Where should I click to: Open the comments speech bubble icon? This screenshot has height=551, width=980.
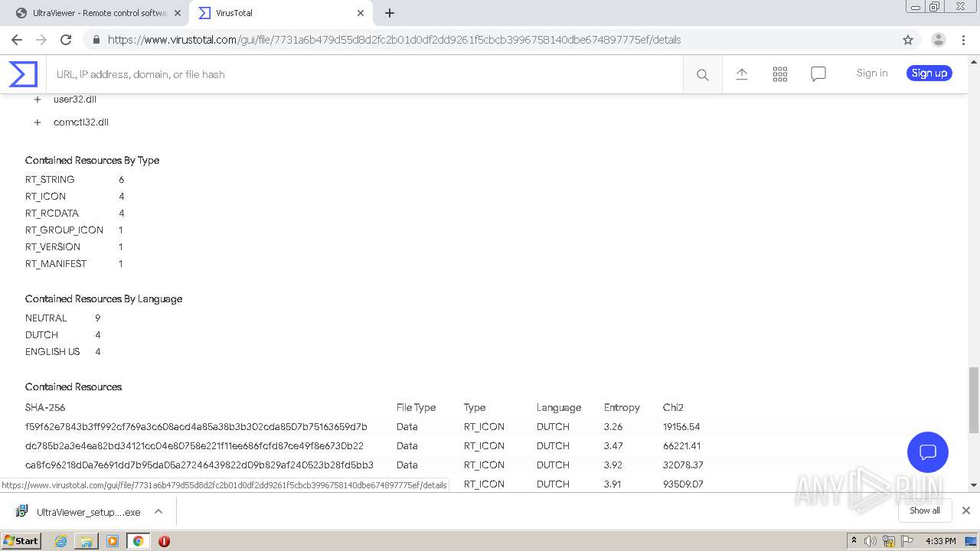pos(818,74)
